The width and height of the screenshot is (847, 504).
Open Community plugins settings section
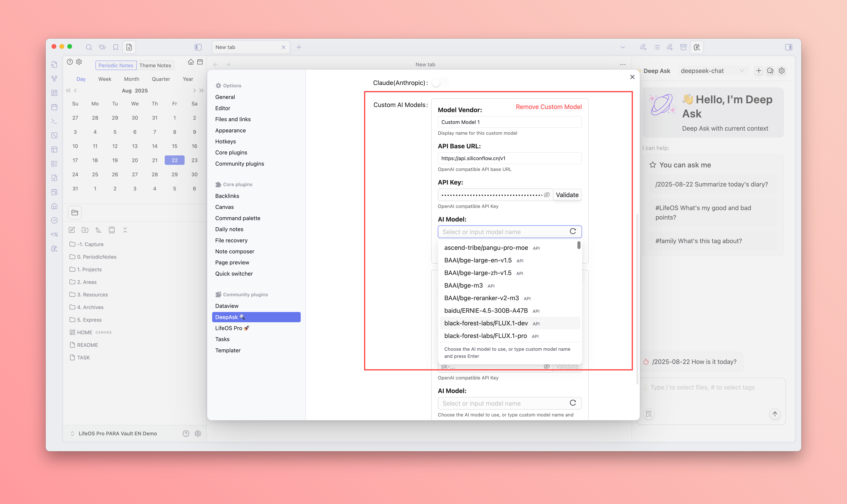coord(239,164)
